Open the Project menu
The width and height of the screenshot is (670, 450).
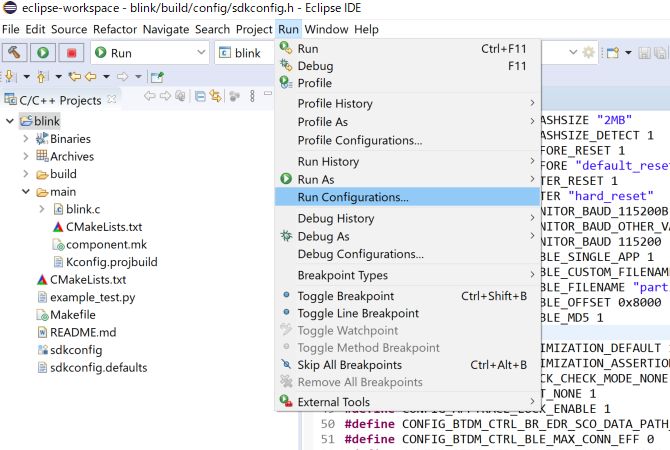click(254, 29)
